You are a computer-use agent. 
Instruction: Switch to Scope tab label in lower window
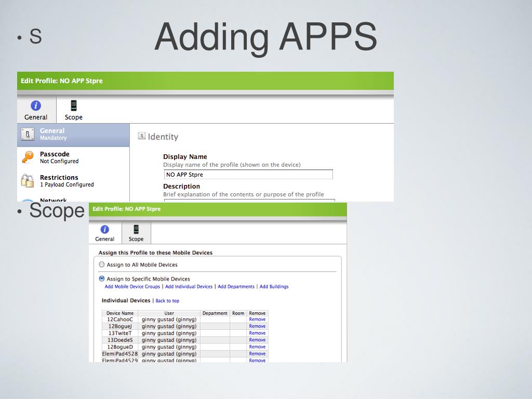point(136,239)
